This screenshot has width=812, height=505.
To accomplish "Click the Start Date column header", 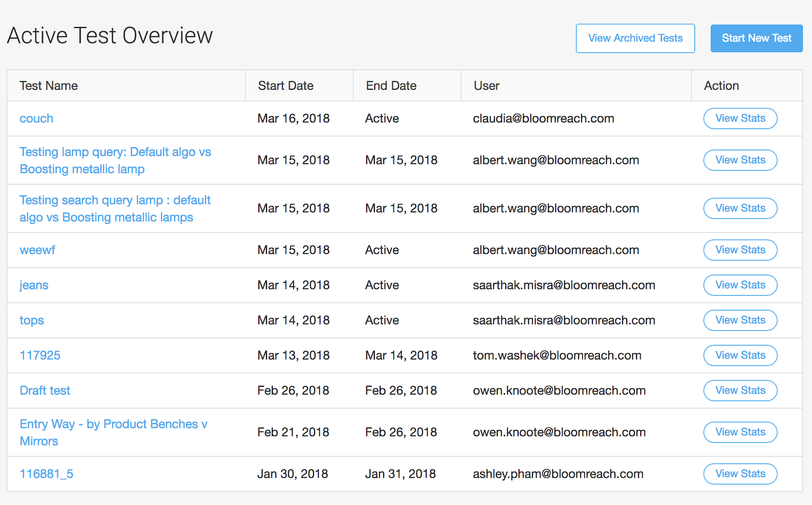I will pos(285,85).
